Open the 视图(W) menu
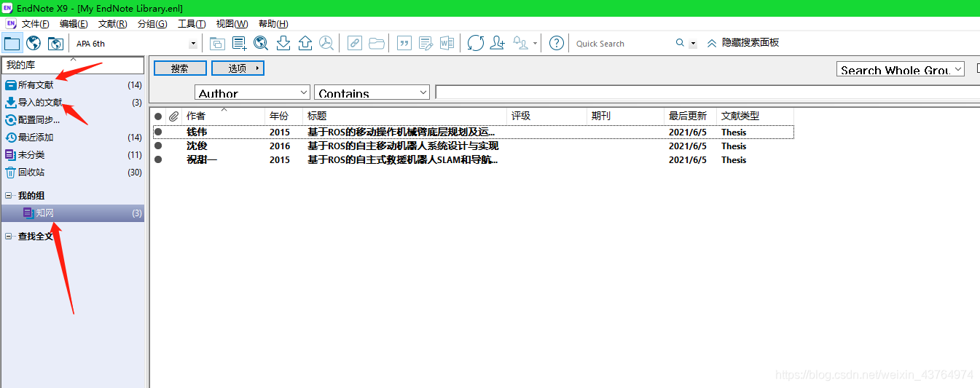 coord(232,24)
